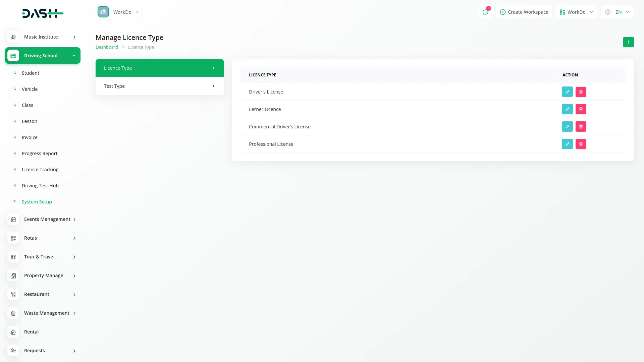The image size is (644, 362).
Task: Go to Dashboard breadcrumb link
Action: [107, 47]
